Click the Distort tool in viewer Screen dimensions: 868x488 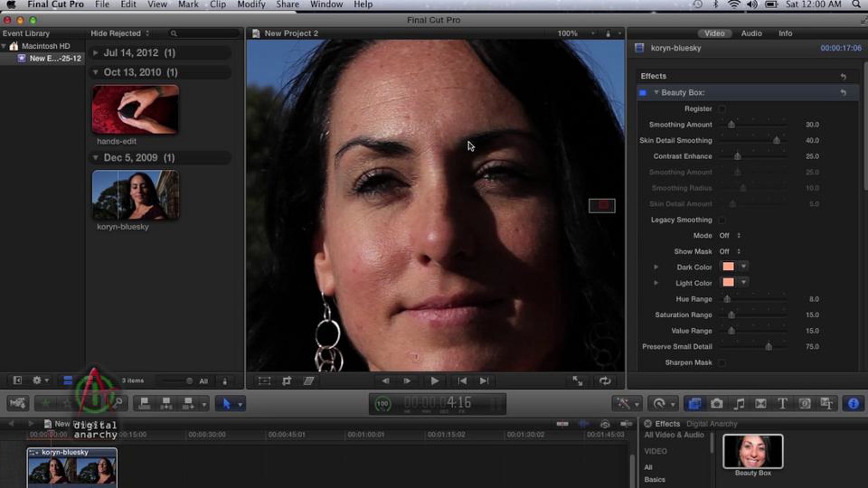[x=309, y=381]
